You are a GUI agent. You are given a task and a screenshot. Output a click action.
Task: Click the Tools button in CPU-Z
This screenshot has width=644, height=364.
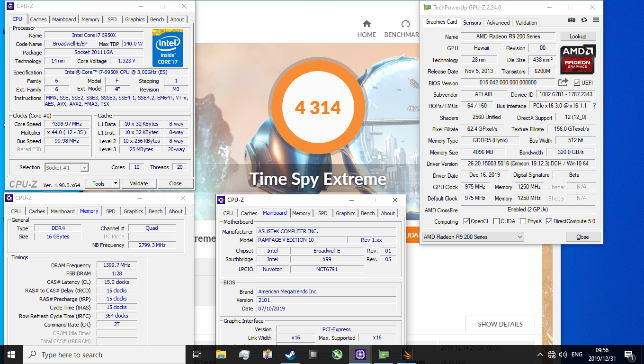coord(98,183)
